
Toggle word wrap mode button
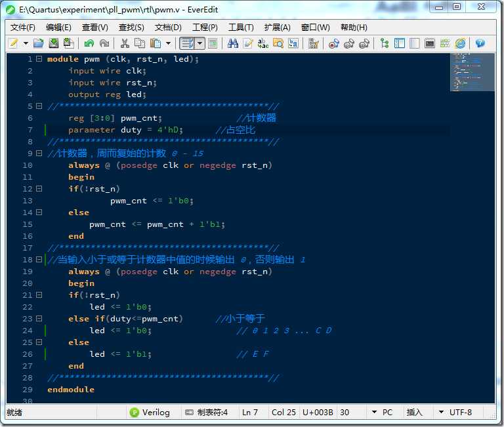[187, 43]
